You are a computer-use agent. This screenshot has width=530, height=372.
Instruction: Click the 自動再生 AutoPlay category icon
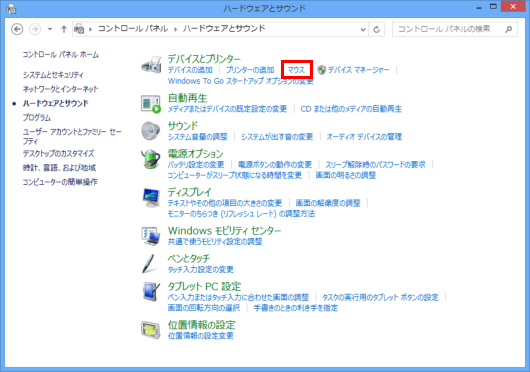pos(151,104)
